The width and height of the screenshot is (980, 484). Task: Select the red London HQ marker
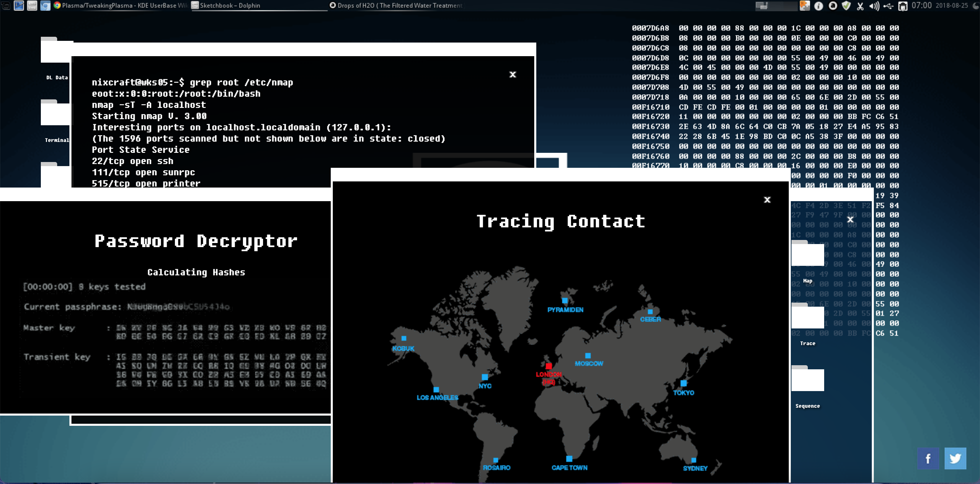click(548, 366)
